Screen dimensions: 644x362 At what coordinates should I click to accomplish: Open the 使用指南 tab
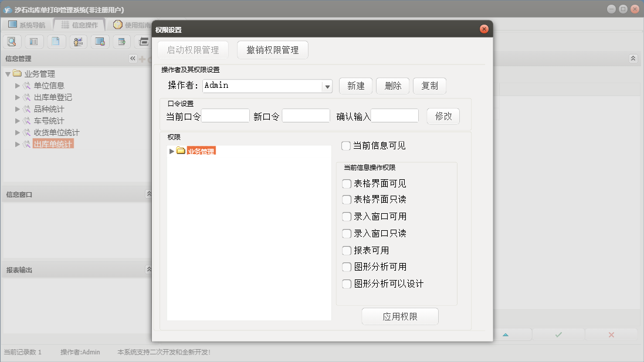click(x=132, y=25)
